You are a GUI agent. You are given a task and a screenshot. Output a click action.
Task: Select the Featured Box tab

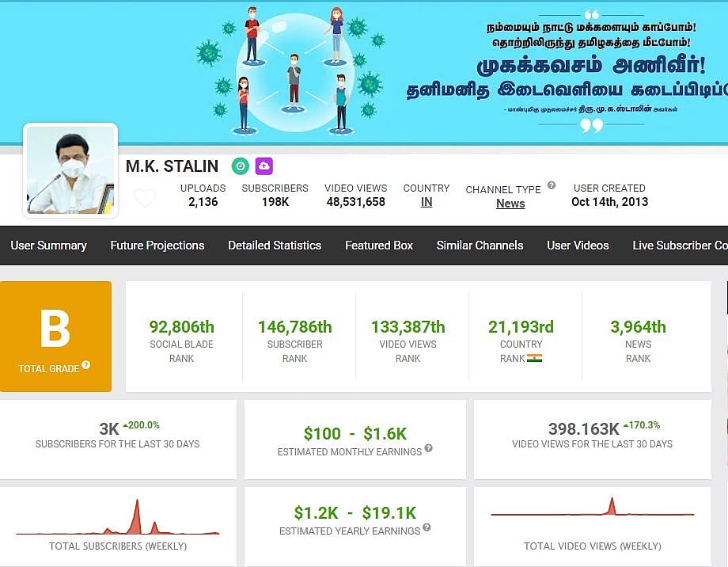379,245
